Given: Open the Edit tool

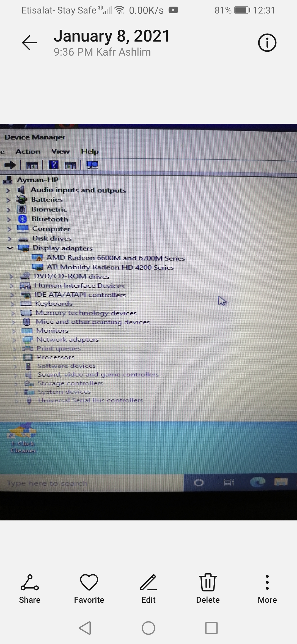Looking at the screenshot, I should pyautogui.click(x=148, y=589).
